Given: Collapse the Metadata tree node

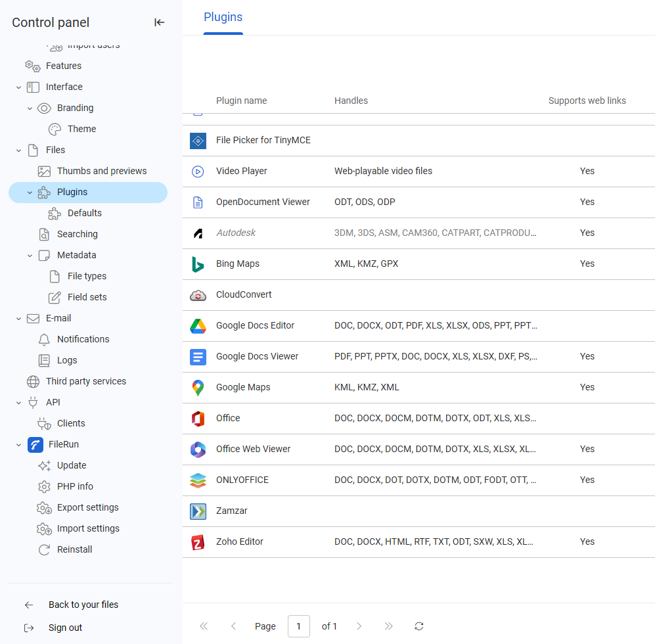Looking at the screenshot, I should (x=30, y=256).
